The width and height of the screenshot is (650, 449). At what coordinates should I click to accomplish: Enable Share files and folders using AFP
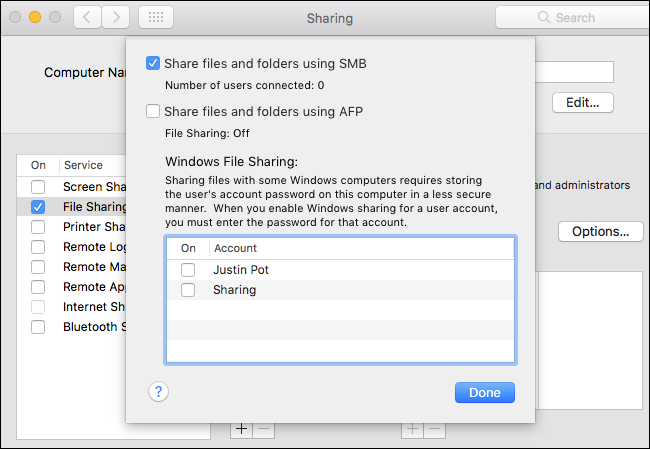[153, 112]
